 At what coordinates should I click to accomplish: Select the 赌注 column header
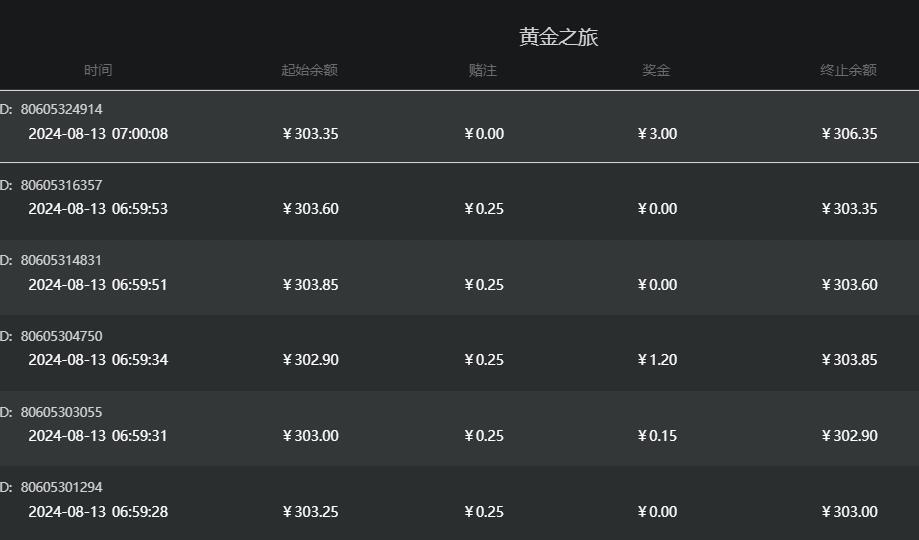[482, 71]
